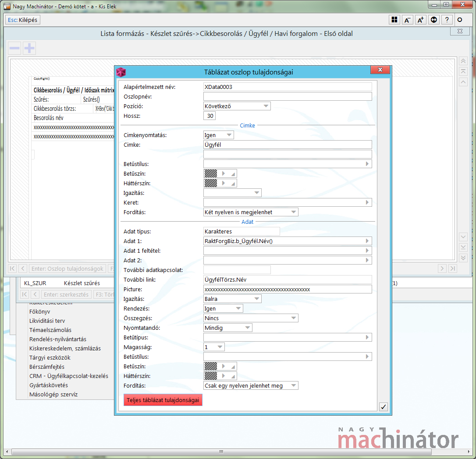Click the Picture field filled with x characters

[288, 289]
